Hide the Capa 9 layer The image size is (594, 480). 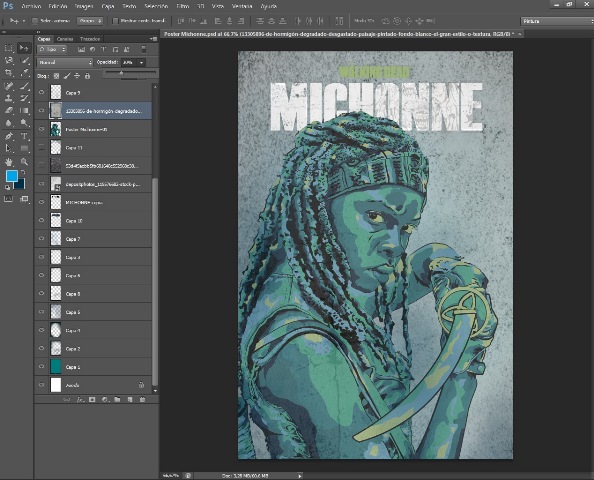(42, 92)
